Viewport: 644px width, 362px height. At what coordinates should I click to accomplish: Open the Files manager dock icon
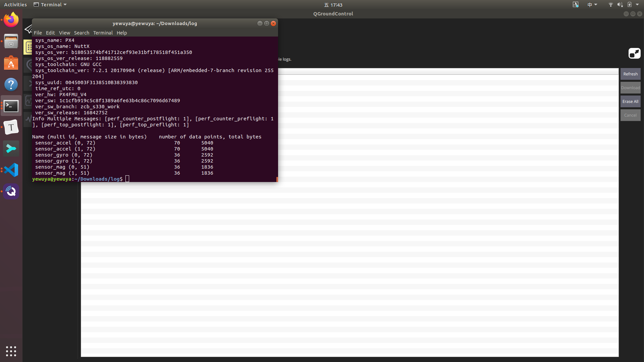coord(11,41)
